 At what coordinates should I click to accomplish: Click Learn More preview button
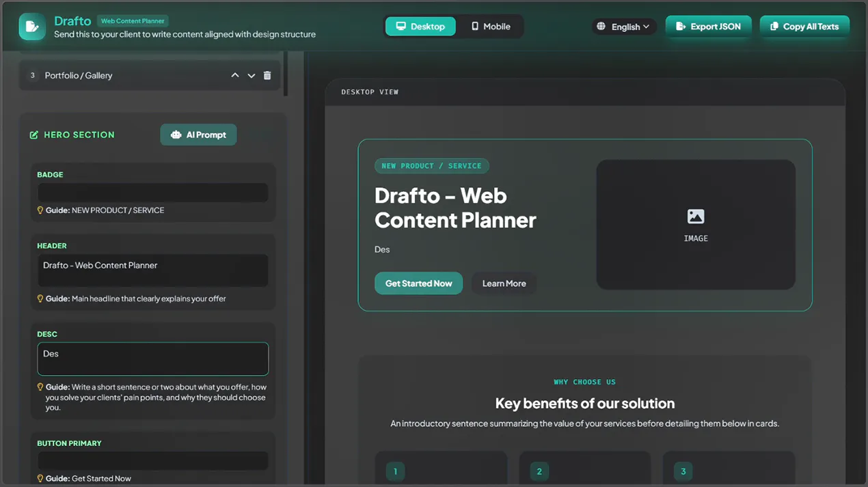click(504, 283)
